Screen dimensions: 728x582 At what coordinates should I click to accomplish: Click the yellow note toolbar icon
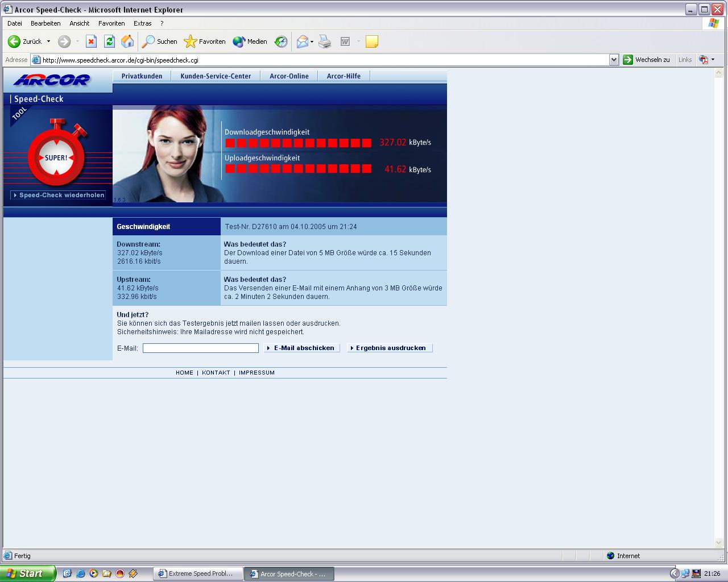[x=372, y=41]
